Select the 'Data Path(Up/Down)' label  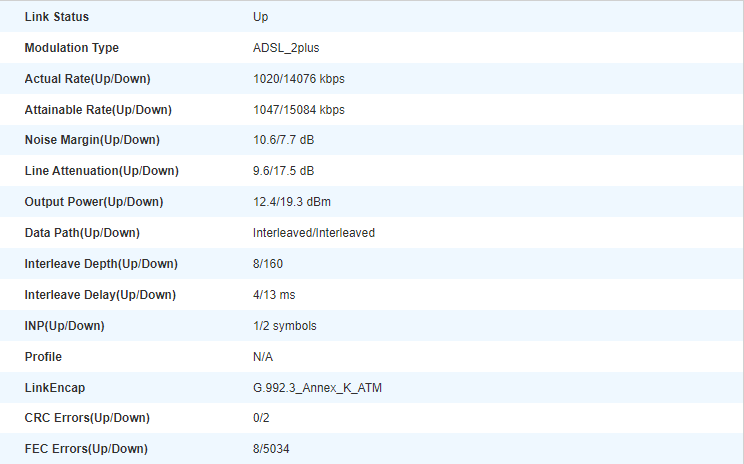click(82, 233)
